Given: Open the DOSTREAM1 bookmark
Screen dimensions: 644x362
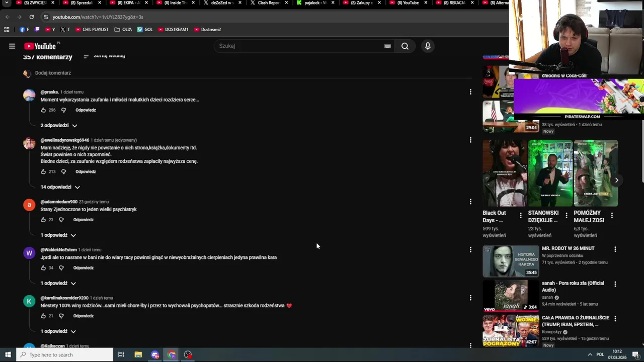Looking at the screenshot, I should click(x=173, y=30).
